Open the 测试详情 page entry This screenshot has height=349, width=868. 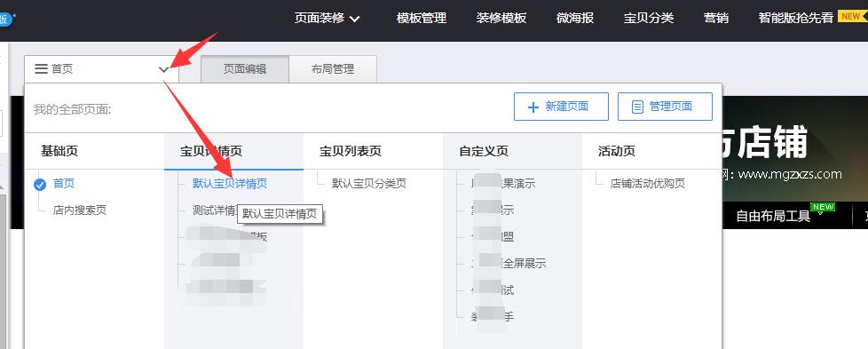click(x=215, y=210)
